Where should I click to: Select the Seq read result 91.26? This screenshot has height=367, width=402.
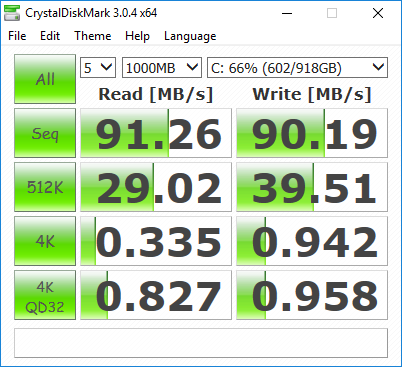pos(156,133)
